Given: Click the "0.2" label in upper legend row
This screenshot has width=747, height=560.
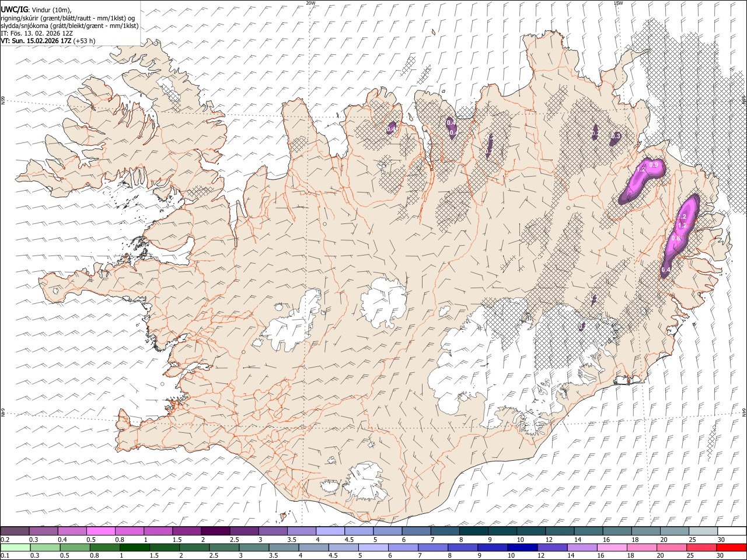Looking at the screenshot, I should 5,540.
